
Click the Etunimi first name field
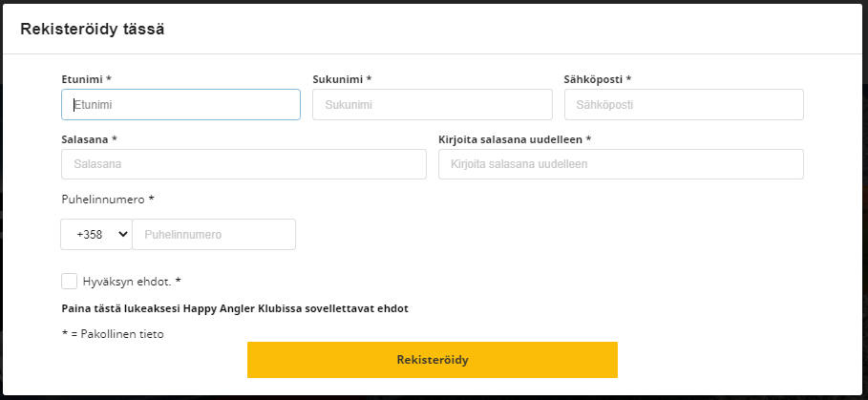click(180, 105)
